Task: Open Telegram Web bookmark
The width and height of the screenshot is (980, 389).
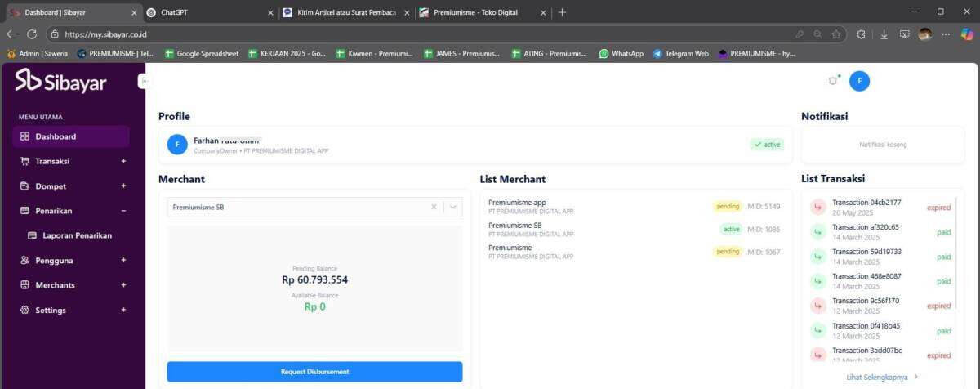Action: [x=680, y=53]
